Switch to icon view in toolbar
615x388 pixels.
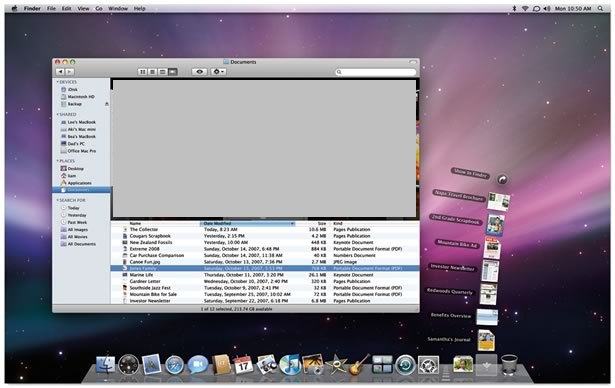tap(142, 72)
